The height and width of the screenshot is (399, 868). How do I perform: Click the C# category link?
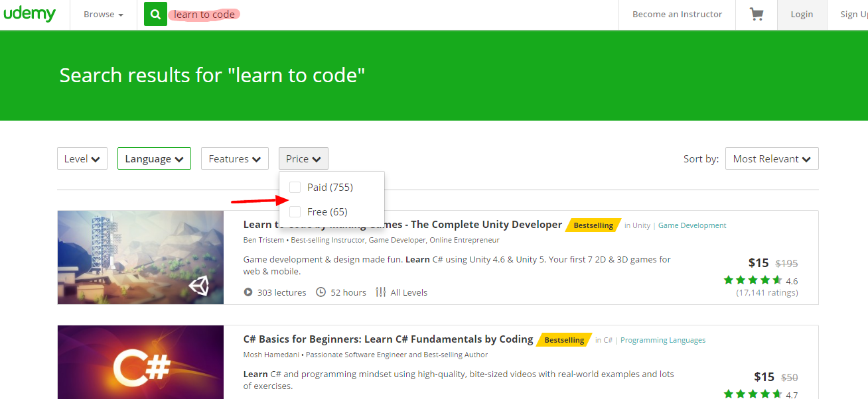tap(608, 340)
